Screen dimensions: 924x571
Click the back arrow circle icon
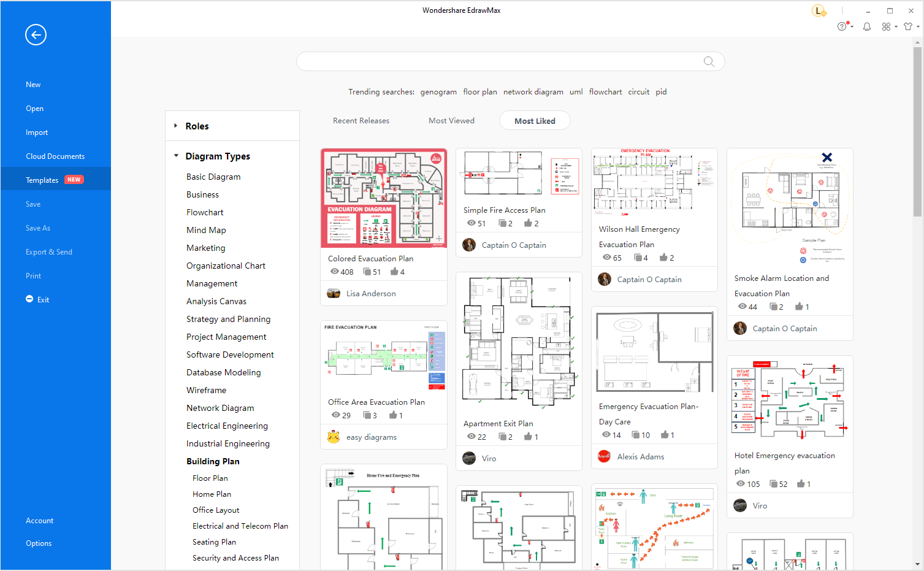pos(36,35)
